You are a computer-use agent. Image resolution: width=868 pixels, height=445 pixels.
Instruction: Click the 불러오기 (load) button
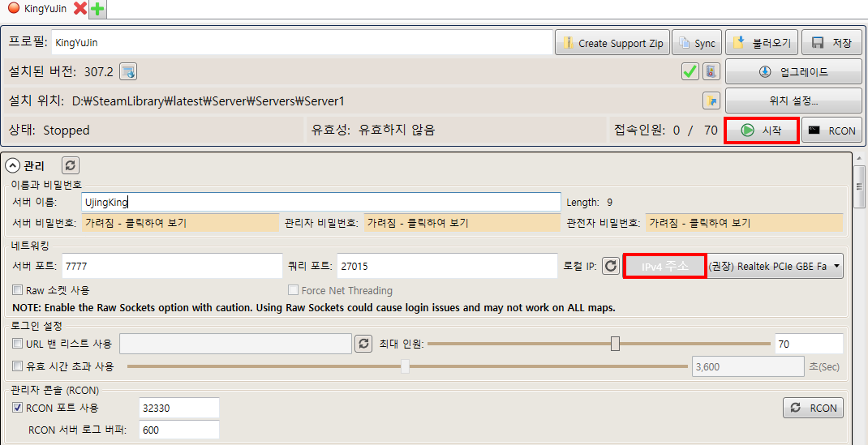[762, 43]
